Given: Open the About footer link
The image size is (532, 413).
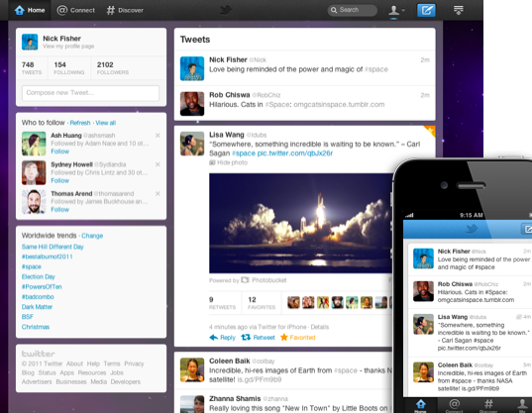Looking at the screenshot, I should [x=74, y=363].
